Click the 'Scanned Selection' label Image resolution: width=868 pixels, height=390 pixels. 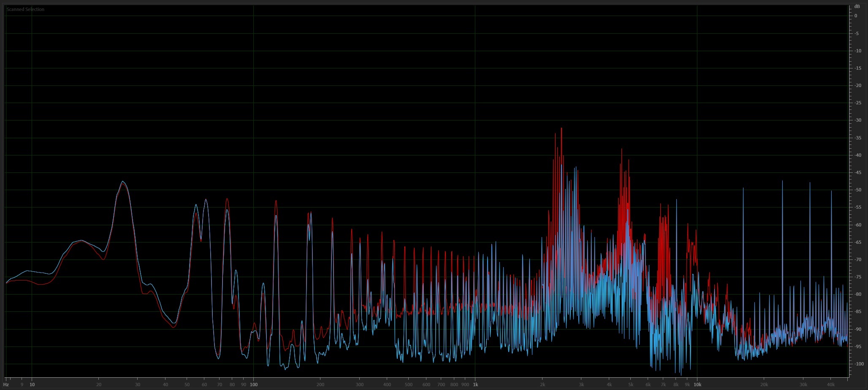[x=25, y=9]
